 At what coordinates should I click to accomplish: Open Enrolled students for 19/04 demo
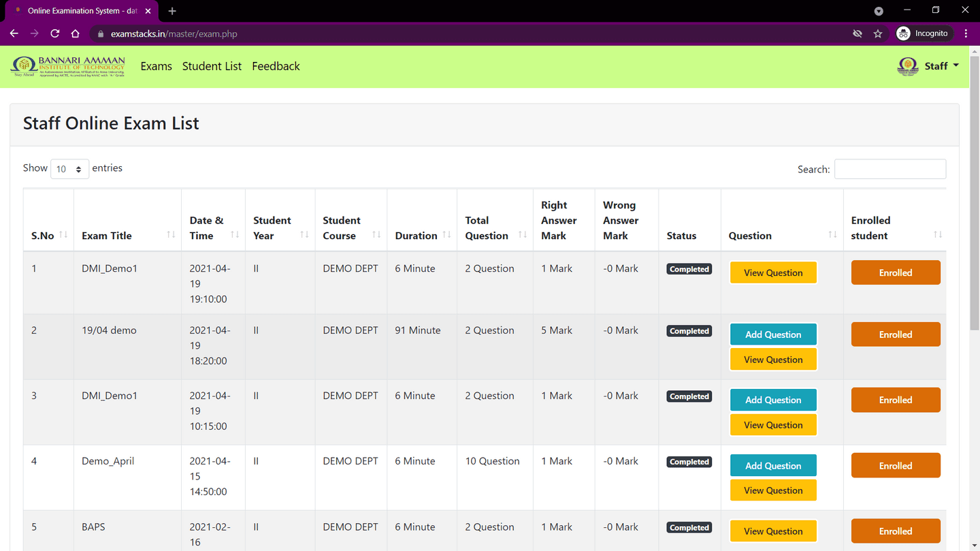(x=896, y=334)
